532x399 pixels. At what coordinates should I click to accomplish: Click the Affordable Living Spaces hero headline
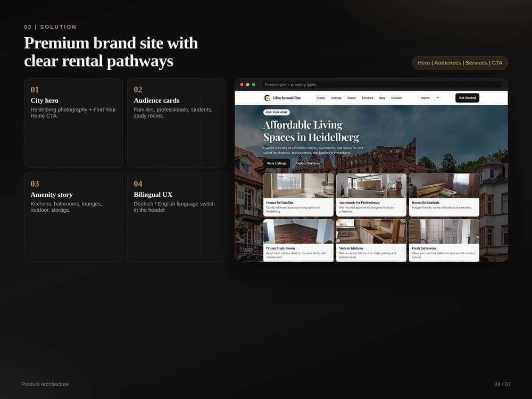click(311, 131)
